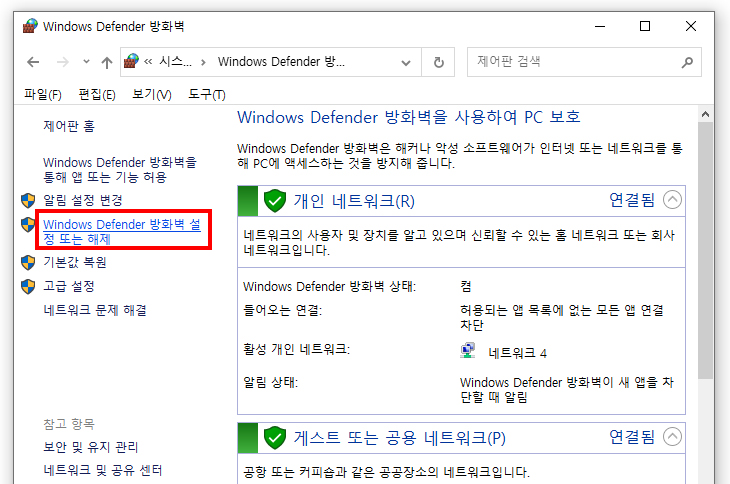Click the '켬' status value
Image resolution: width=730 pixels, height=484 pixels.
pos(466,287)
